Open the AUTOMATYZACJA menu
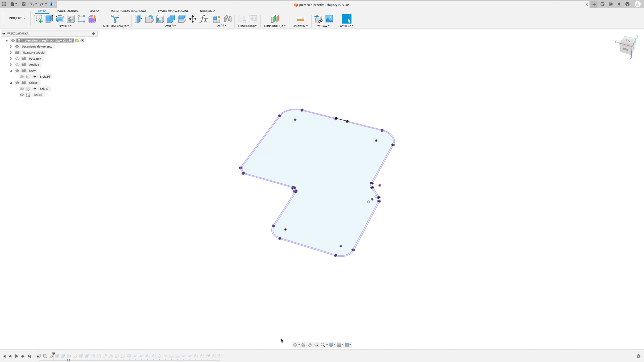This screenshot has height=362, width=644. click(116, 26)
